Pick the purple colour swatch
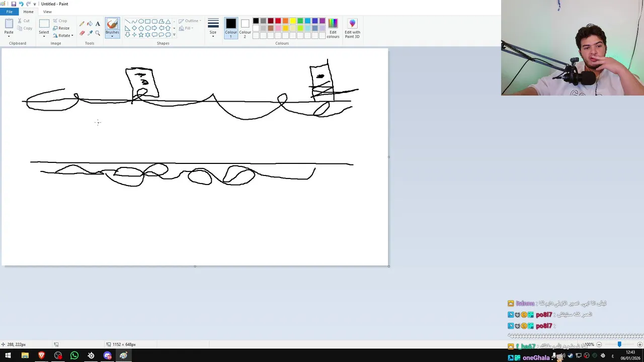The width and height of the screenshot is (644, 362). [x=323, y=21]
